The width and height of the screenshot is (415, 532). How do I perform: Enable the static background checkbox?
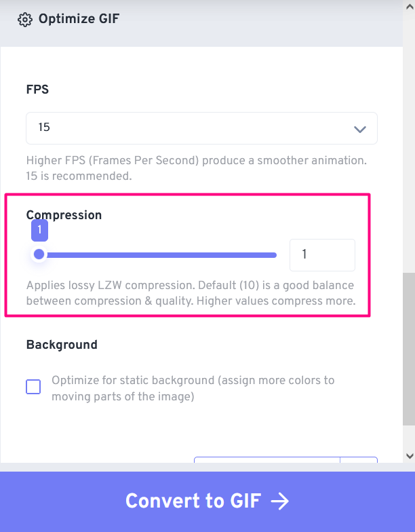33,387
